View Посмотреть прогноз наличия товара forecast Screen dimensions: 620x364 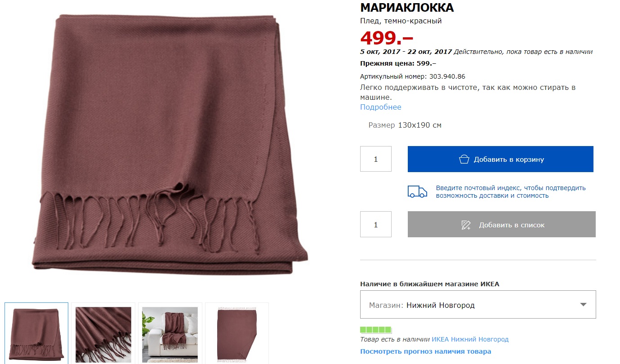tap(425, 351)
